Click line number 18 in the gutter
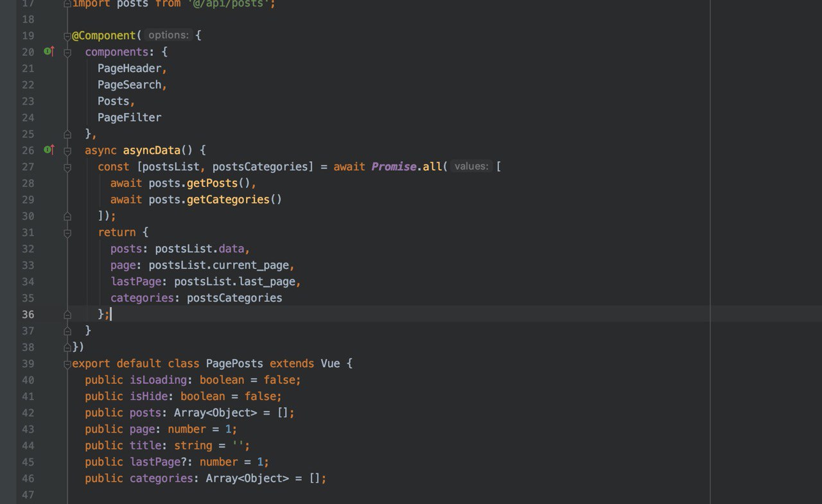 pyautogui.click(x=28, y=19)
